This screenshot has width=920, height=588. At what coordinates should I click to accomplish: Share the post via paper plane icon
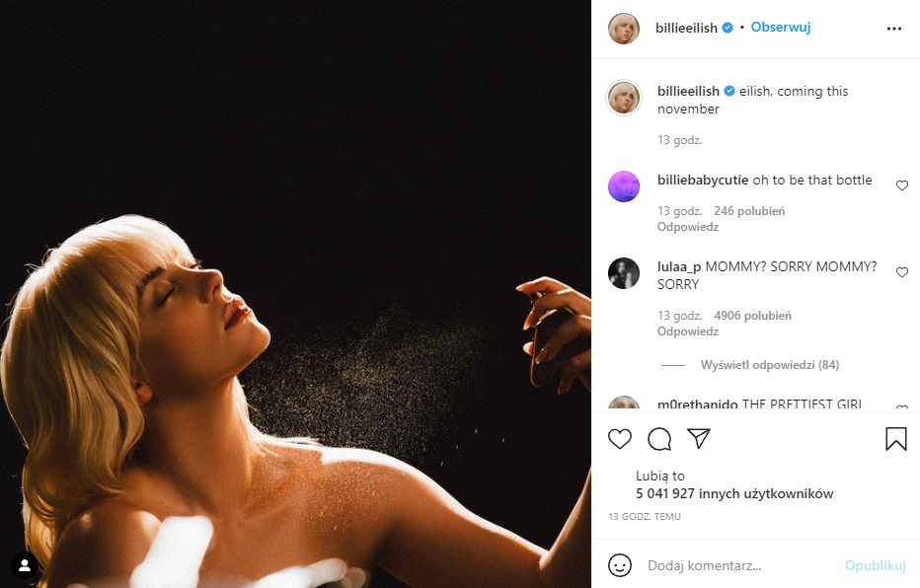click(x=699, y=439)
